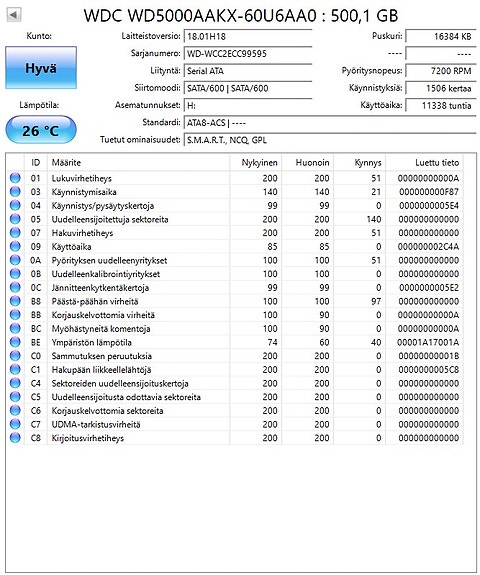This screenshot has width=480, height=575.
Task: Click the status icon for Jännitteenkytkentäkertoja
Action: pos(15,288)
